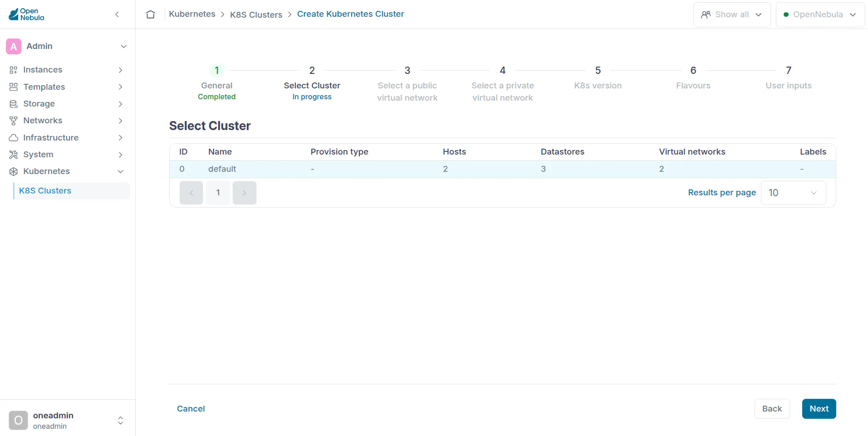
Task: Go back to the previous step
Action: click(772, 409)
